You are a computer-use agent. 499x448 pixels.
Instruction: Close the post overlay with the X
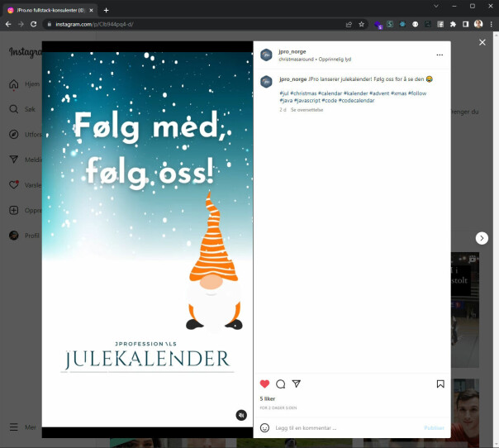coord(482,42)
